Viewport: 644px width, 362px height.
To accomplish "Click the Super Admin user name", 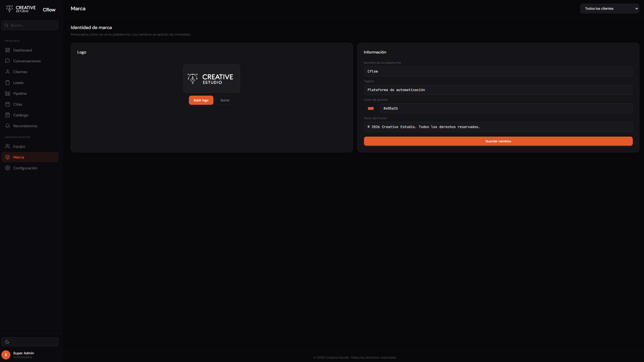I will tap(23, 353).
